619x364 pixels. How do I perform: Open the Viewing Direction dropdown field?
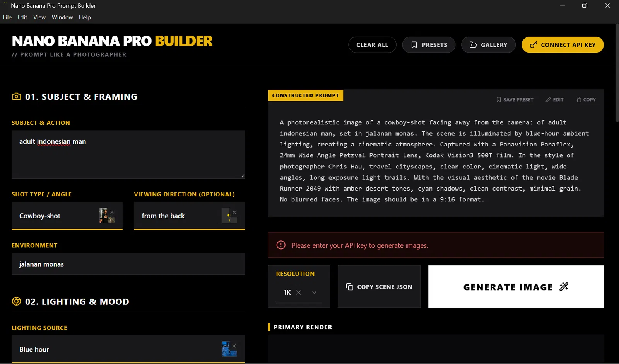(178, 216)
